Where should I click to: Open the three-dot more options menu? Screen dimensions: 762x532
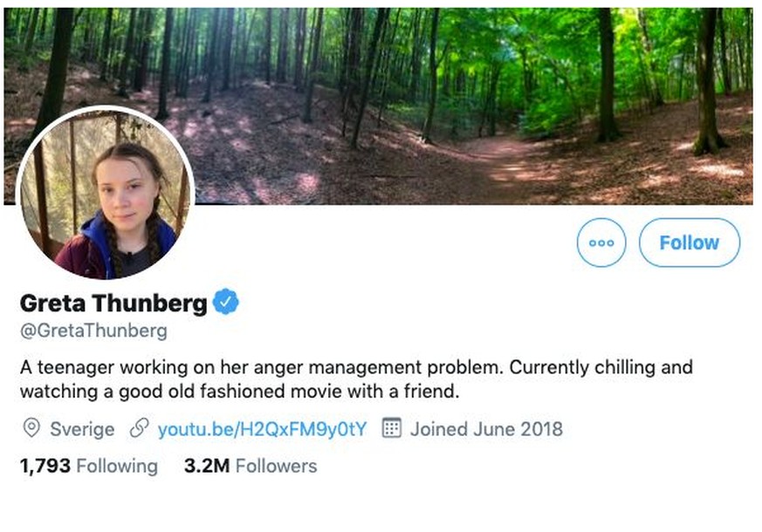(x=601, y=242)
